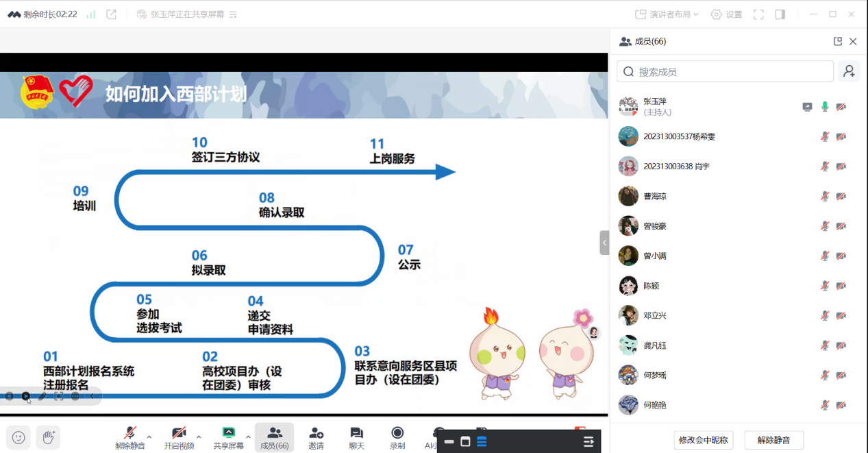Open the emoji reactions smiley button
This screenshot has height=453, width=868.
tap(18, 437)
